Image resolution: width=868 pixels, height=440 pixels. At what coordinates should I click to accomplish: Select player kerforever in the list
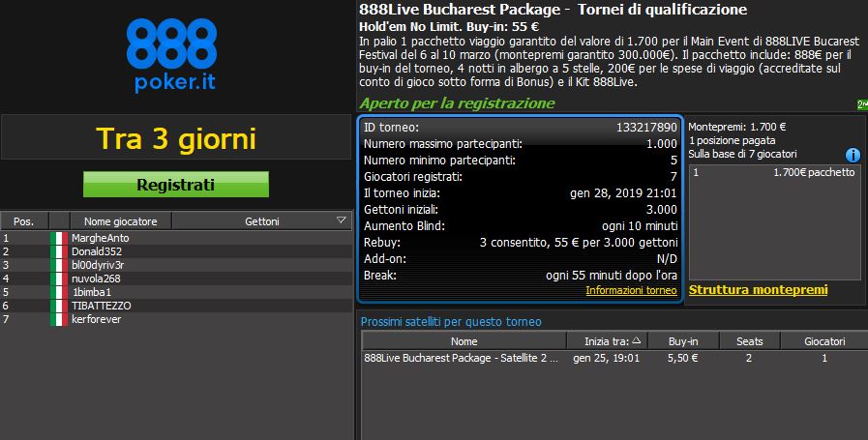point(176,319)
